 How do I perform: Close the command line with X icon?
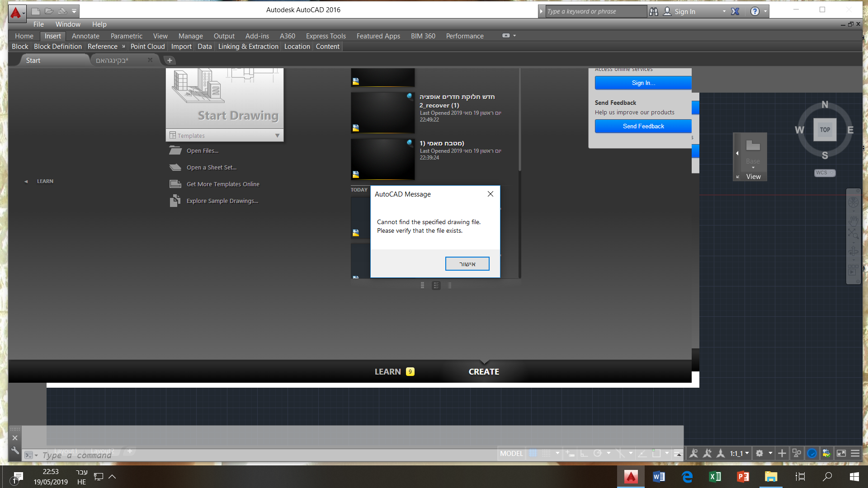coord(15,438)
